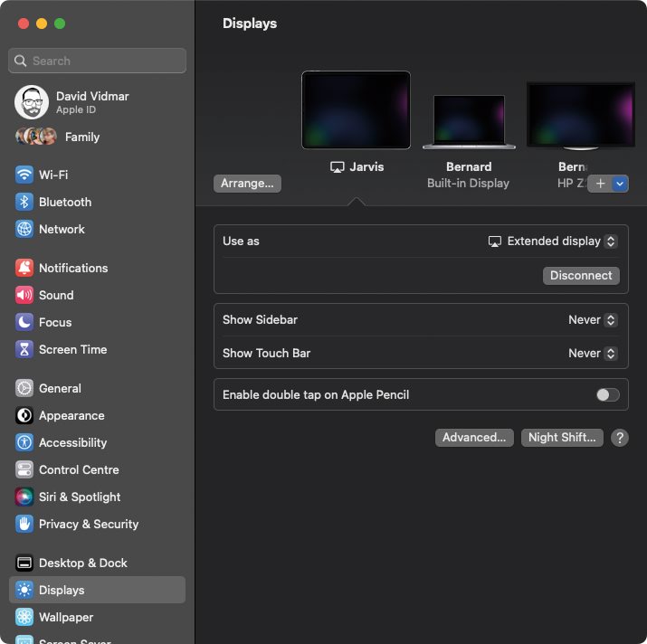This screenshot has height=644, width=647.
Task: Click the Control Centre label in sidebar
Action: [x=79, y=469]
